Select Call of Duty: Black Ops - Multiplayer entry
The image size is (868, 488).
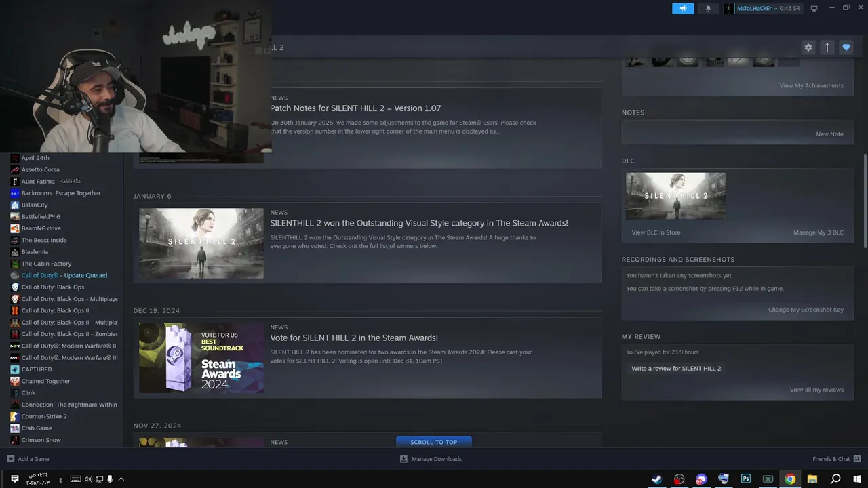(x=69, y=299)
